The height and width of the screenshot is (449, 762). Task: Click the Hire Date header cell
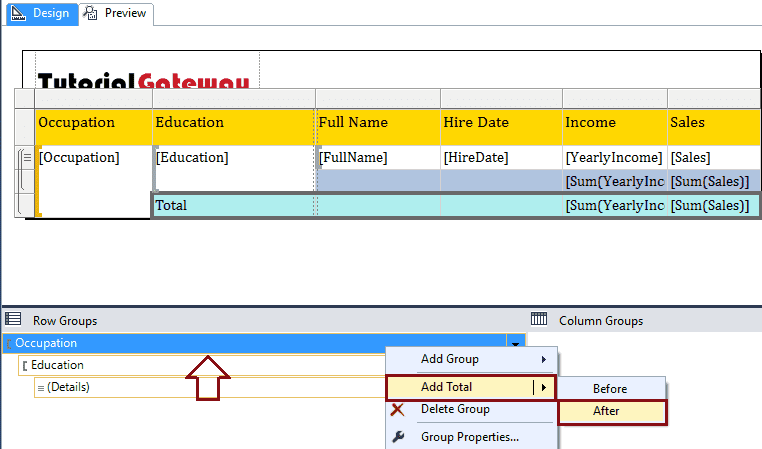[502, 127]
